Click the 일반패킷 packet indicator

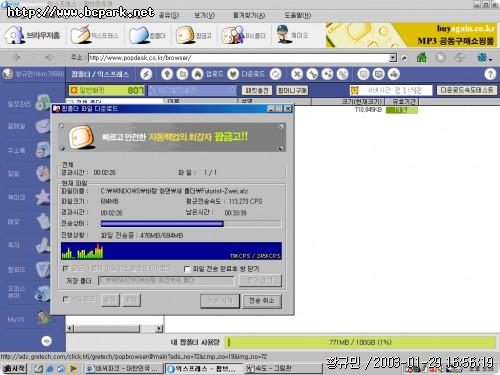pos(106,90)
